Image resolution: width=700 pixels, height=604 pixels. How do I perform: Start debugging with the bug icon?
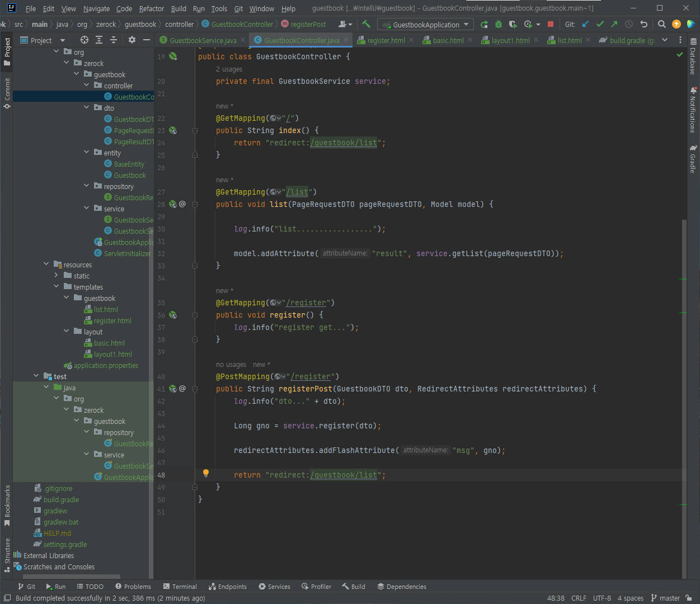499,24
